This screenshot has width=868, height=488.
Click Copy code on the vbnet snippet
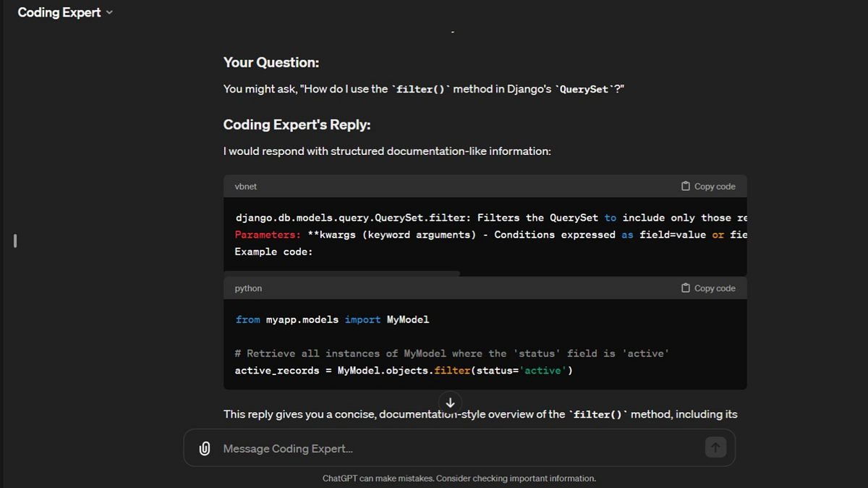pos(709,186)
